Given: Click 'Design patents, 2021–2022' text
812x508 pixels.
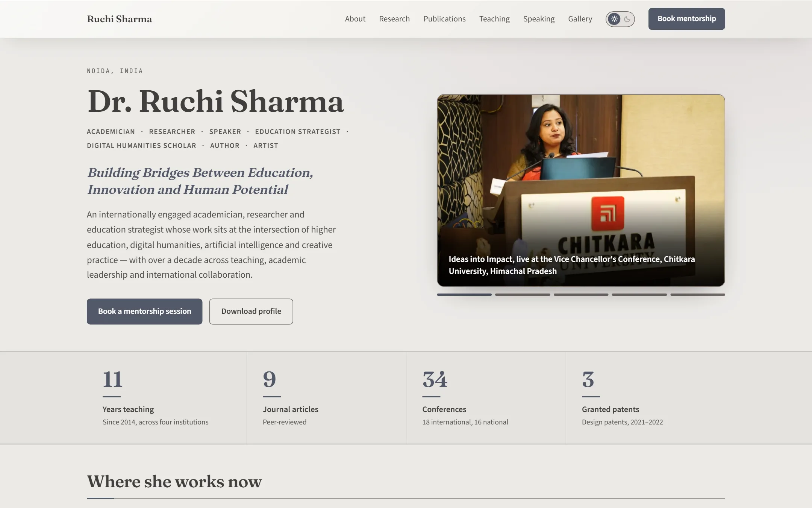Looking at the screenshot, I should tap(622, 422).
